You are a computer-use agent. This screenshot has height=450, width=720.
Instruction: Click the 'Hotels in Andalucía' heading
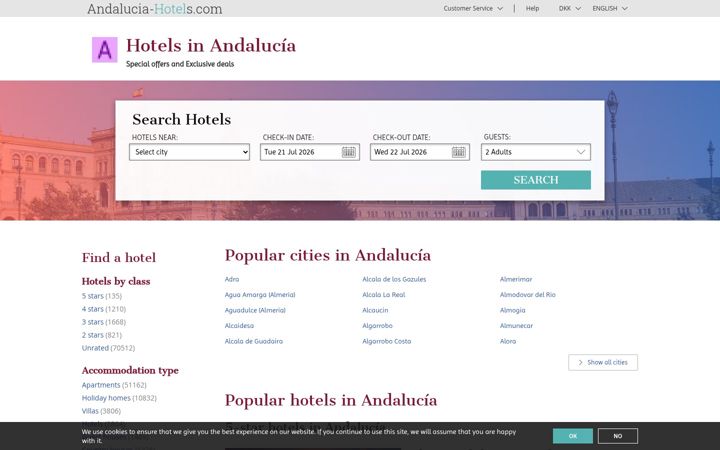coord(211,45)
